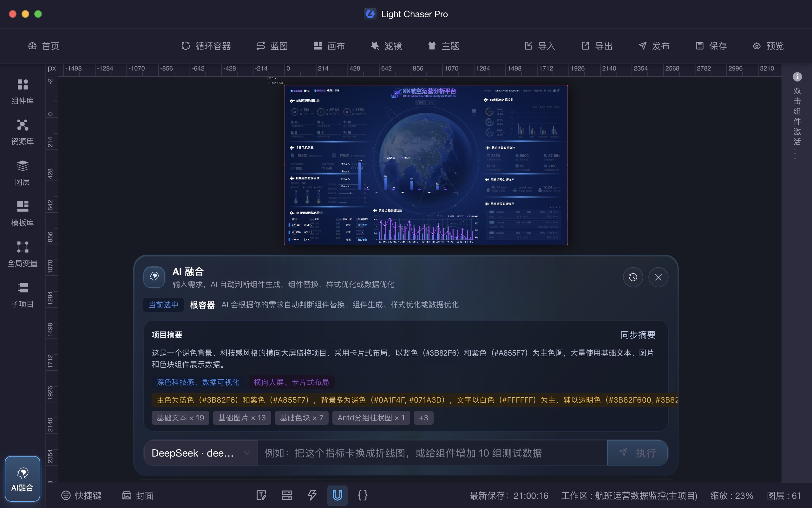Click the 双击组件激活 vertical text

(797, 123)
